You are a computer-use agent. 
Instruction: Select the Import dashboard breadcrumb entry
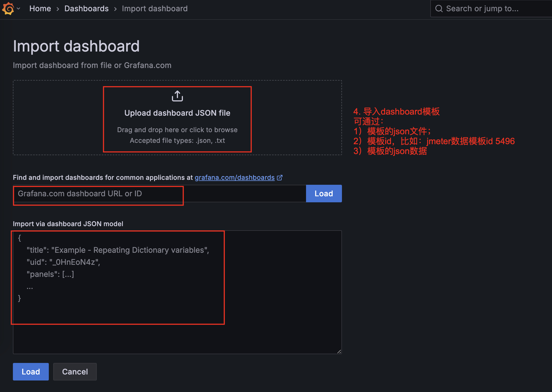(x=155, y=8)
